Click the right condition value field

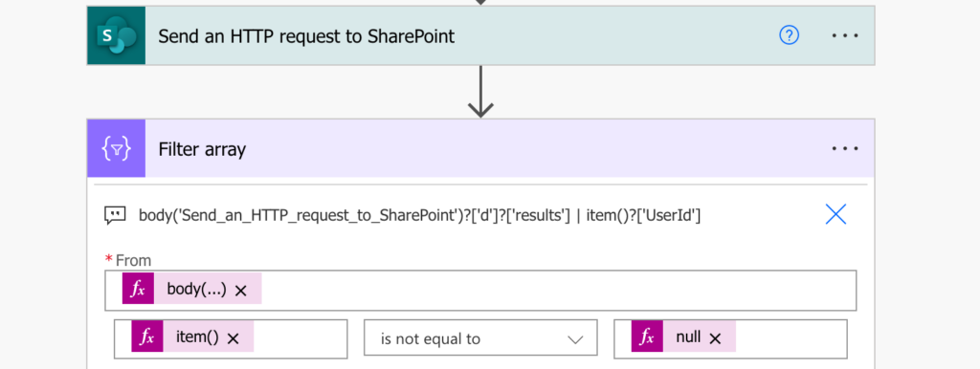[x=730, y=339]
